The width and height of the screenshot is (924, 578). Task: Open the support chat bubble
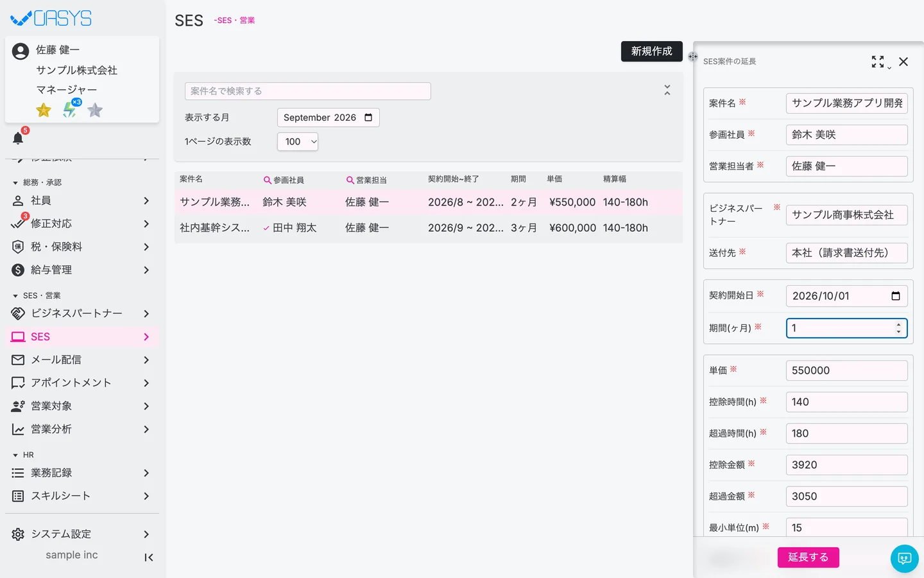click(905, 559)
